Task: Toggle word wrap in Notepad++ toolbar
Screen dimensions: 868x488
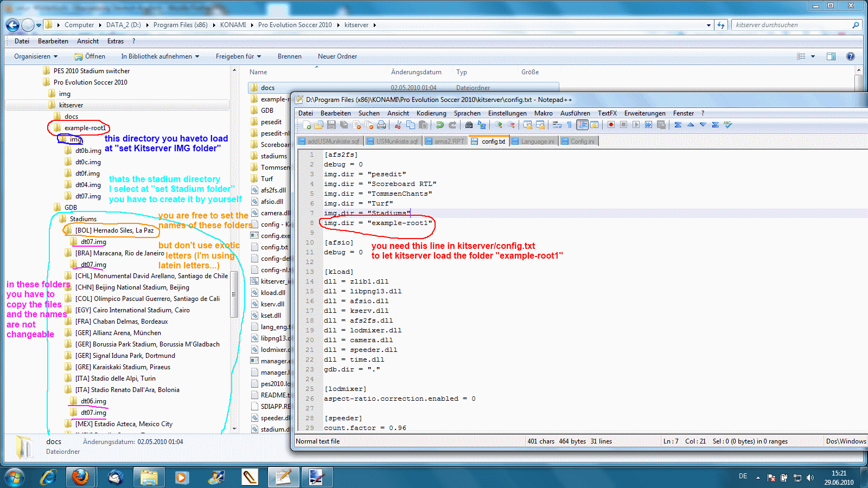Action: [557, 125]
